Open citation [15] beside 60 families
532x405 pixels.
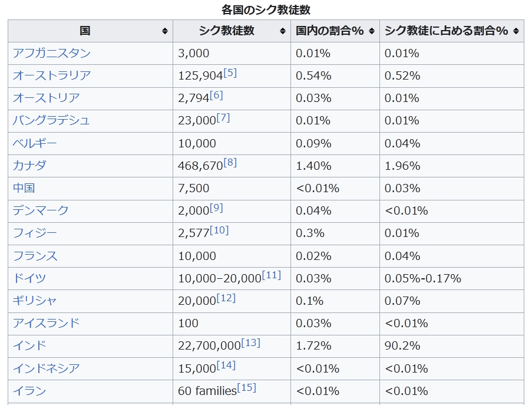247,387
